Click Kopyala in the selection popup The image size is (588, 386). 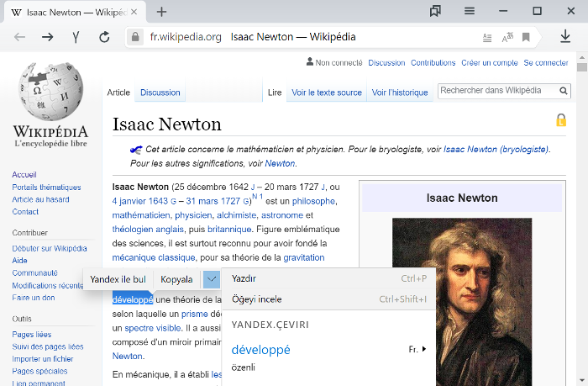(x=176, y=280)
